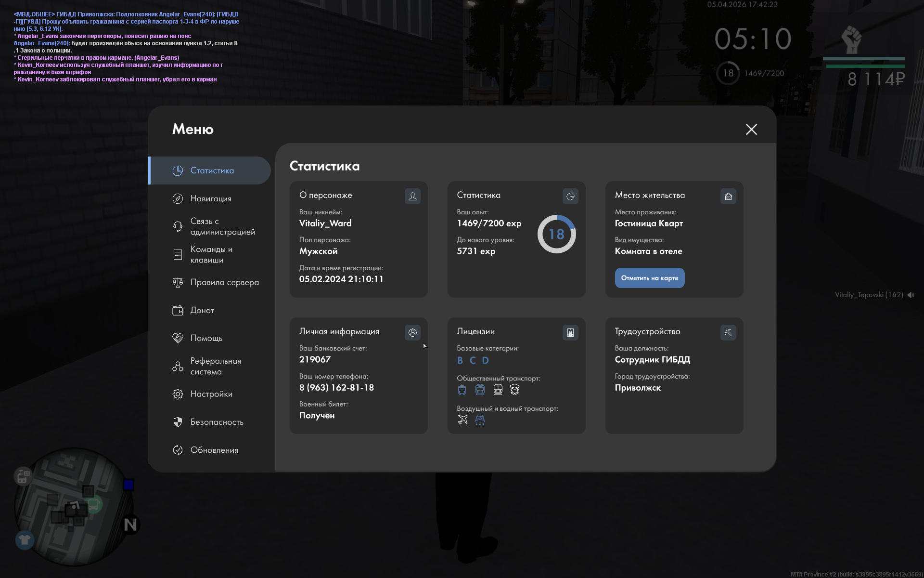Viewport: 924px width, 578px height.
Task: Click the airplane license icon
Action: (462, 420)
